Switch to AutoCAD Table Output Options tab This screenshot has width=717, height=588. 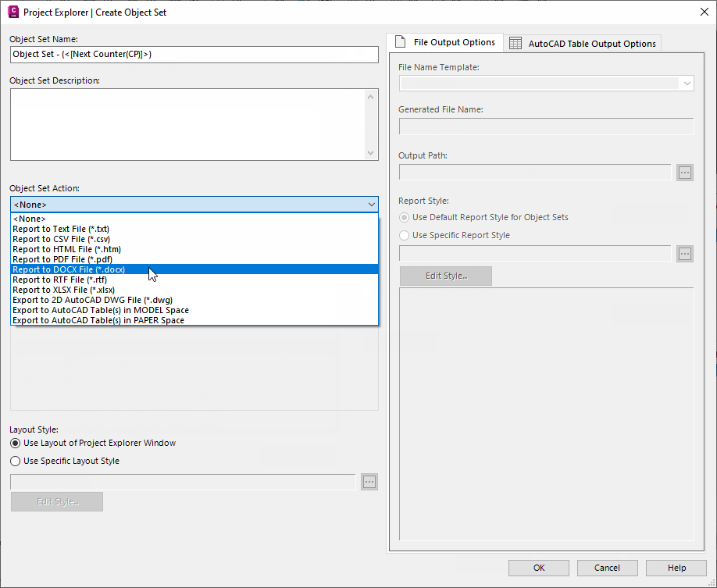point(583,44)
